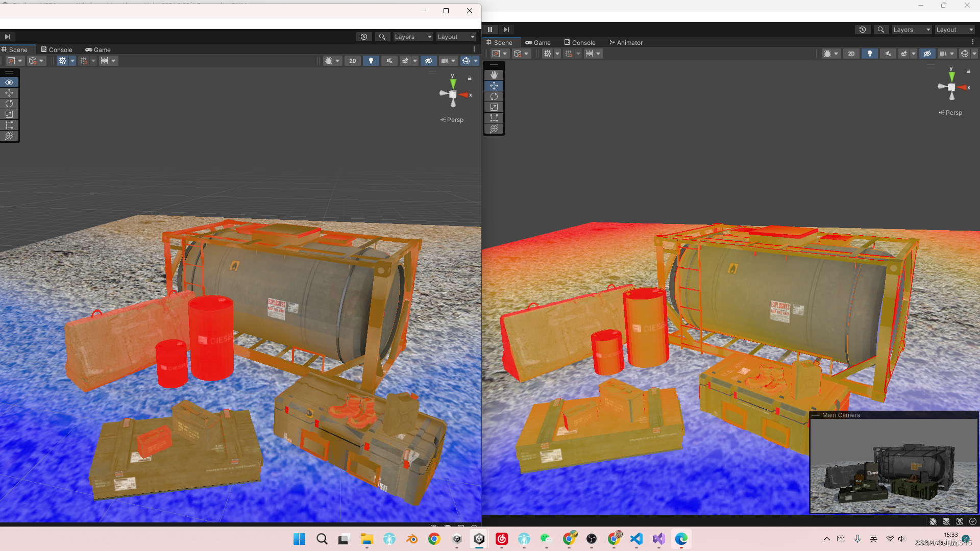Screen dimensions: 980x551
Task: Select Transform tool in right window tool palette
Action: (x=494, y=129)
